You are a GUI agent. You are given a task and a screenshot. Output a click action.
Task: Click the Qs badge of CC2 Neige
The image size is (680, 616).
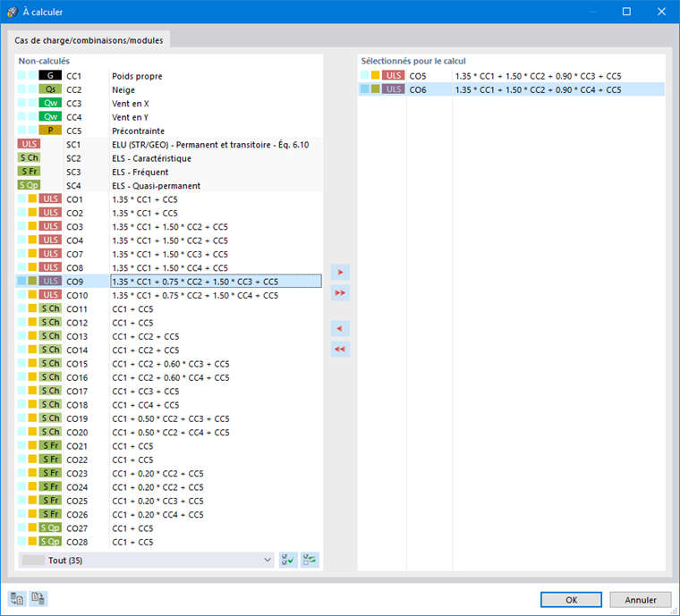[50, 89]
